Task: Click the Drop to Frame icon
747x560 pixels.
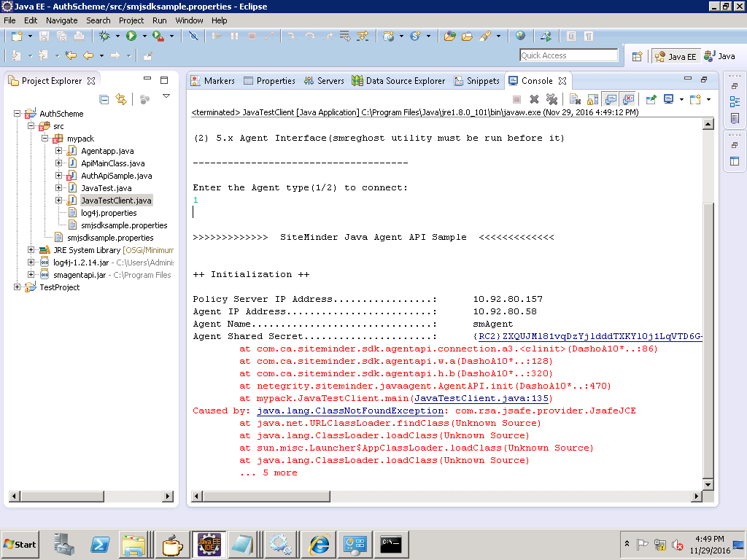Action: pyautogui.click(x=345, y=36)
